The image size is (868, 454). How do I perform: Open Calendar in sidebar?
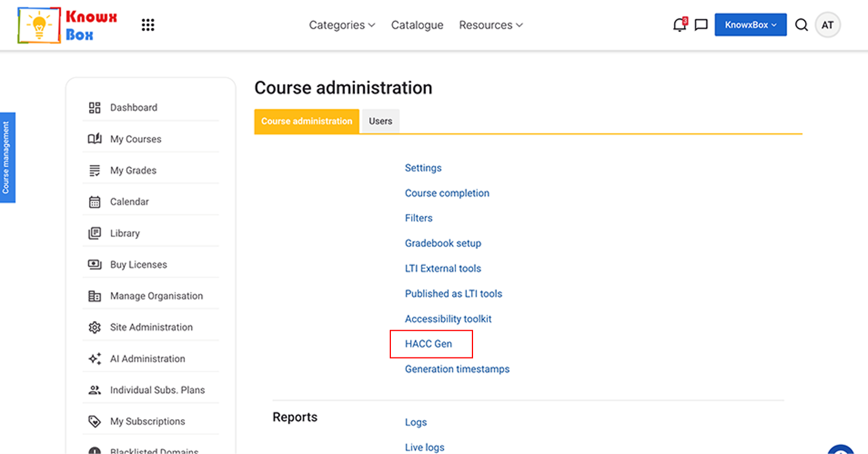(x=129, y=202)
